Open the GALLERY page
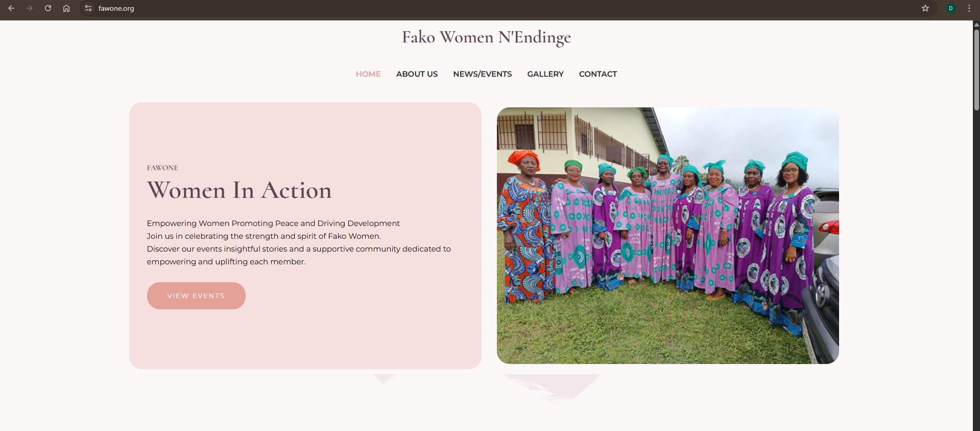 pos(545,74)
